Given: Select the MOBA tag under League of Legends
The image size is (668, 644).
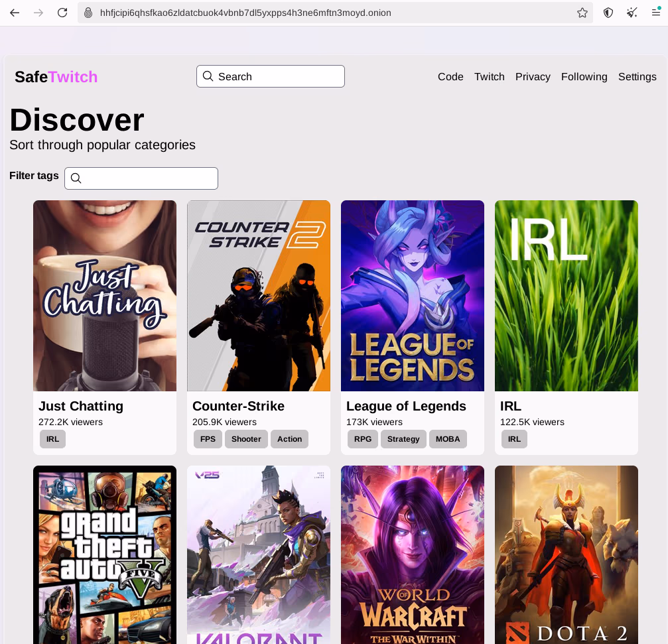Looking at the screenshot, I should tap(448, 439).
